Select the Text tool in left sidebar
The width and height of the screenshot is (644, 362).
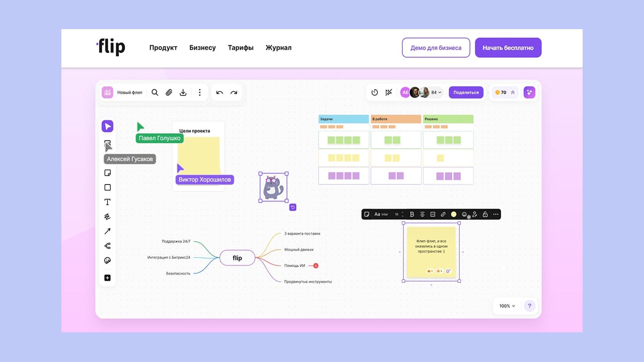tap(107, 202)
